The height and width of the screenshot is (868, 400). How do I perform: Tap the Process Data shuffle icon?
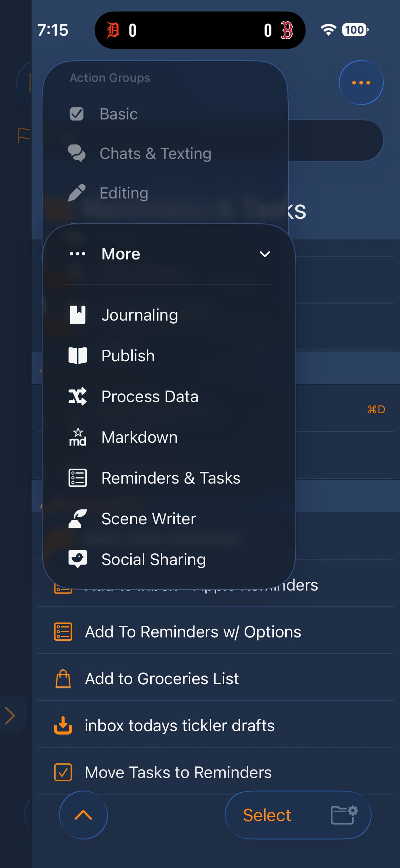coord(77,396)
